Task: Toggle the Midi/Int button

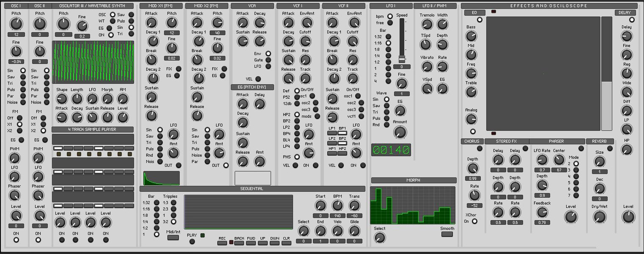Action: pyautogui.click(x=173, y=237)
